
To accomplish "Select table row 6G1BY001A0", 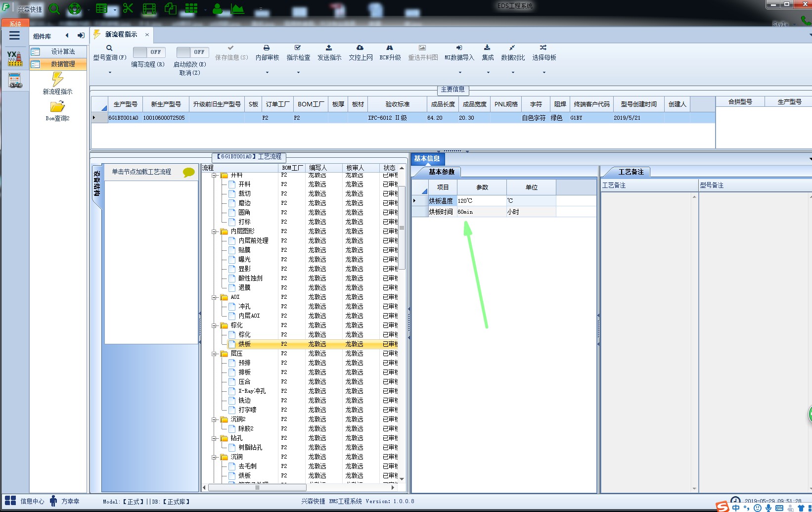I will point(403,118).
